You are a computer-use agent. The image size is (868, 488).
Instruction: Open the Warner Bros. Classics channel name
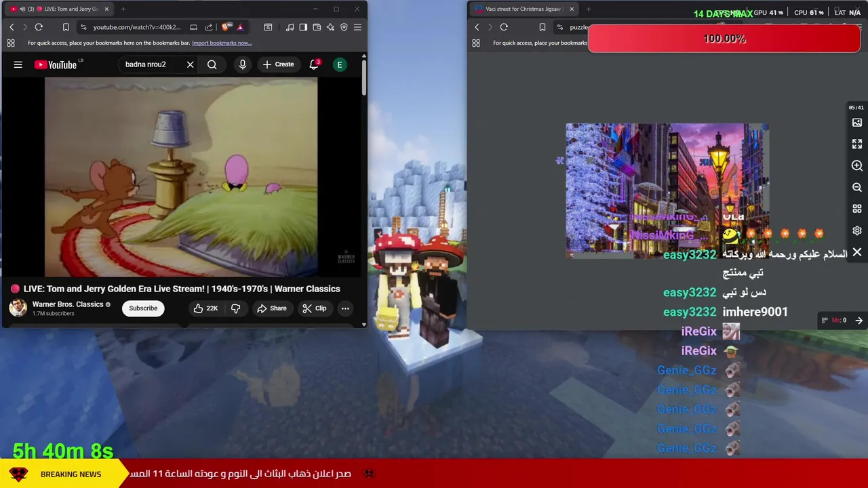tap(68, 304)
